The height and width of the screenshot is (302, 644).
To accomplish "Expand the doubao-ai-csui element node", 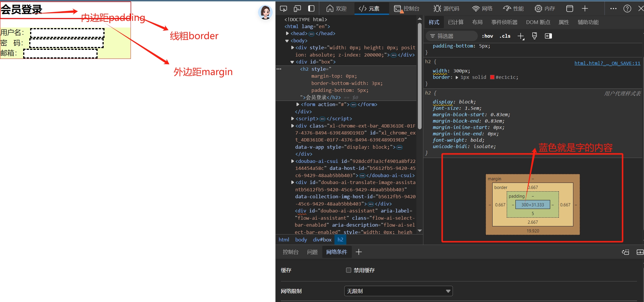I will pos(292,161).
